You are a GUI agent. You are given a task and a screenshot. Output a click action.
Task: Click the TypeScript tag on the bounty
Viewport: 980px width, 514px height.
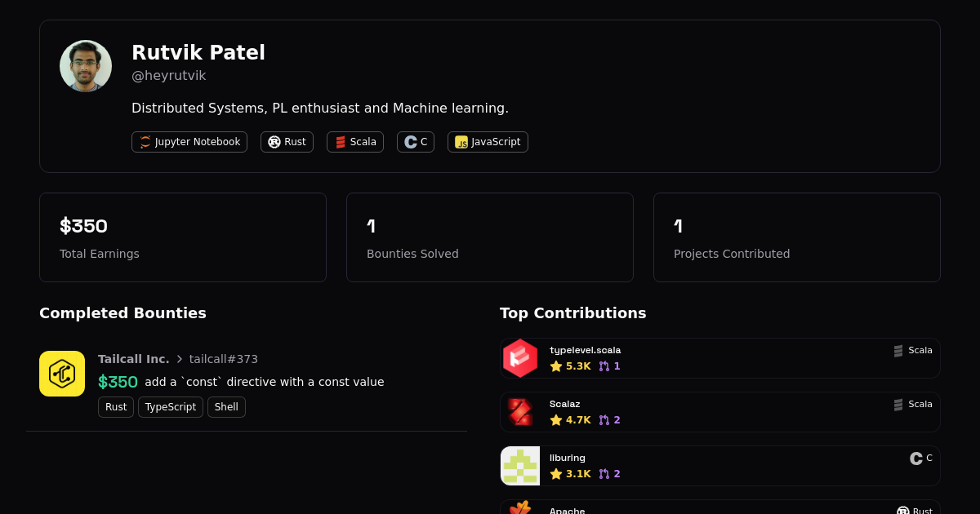(x=171, y=407)
